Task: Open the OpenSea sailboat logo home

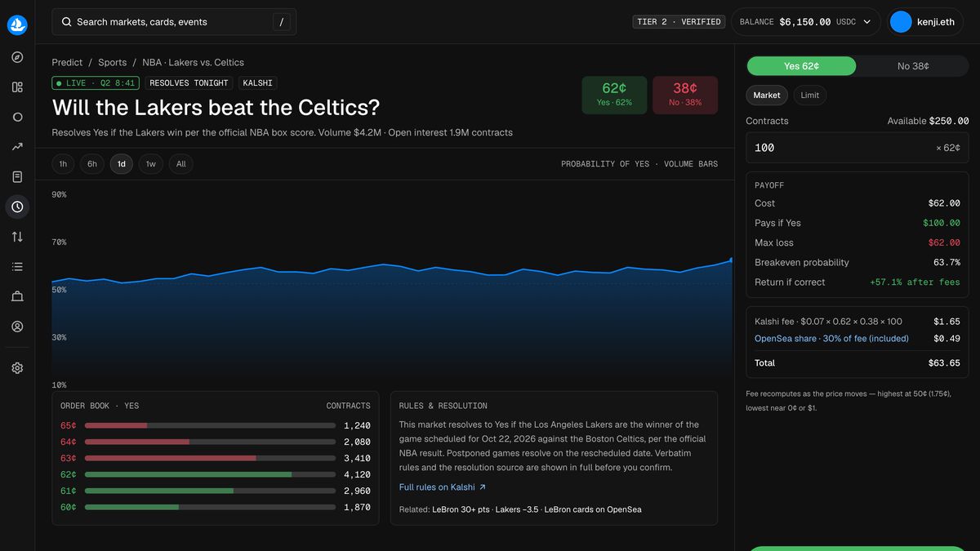Action: tap(17, 25)
